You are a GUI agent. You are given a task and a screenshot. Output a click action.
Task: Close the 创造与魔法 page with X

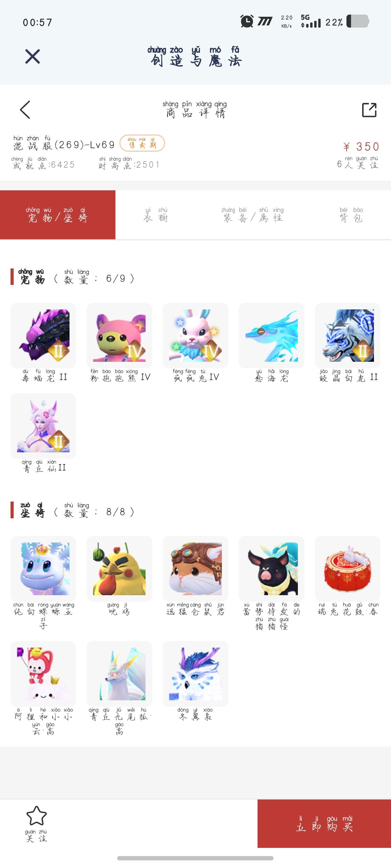pos(33,56)
